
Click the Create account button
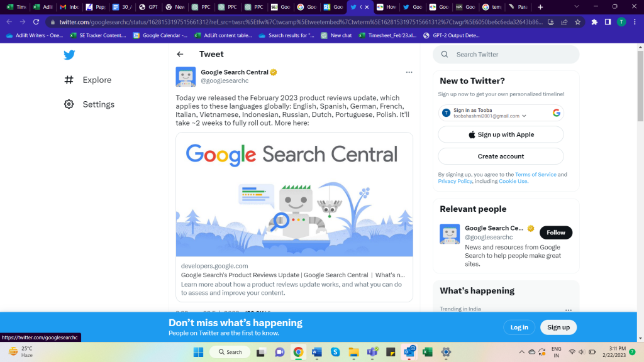[501, 156]
